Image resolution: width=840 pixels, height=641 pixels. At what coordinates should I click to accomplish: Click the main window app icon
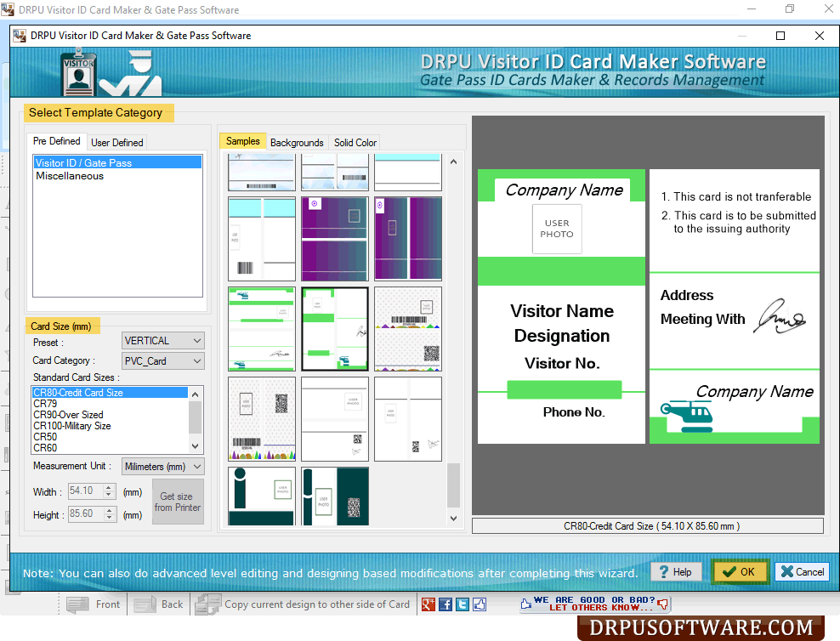[x=8, y=9]
